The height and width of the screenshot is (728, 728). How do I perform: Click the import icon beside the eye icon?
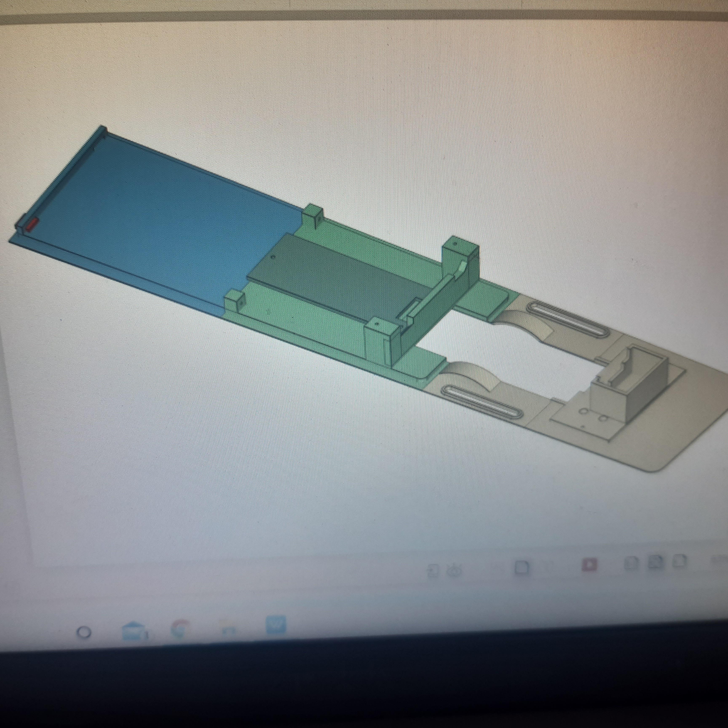pyautogui.click(x=433, y=571)
